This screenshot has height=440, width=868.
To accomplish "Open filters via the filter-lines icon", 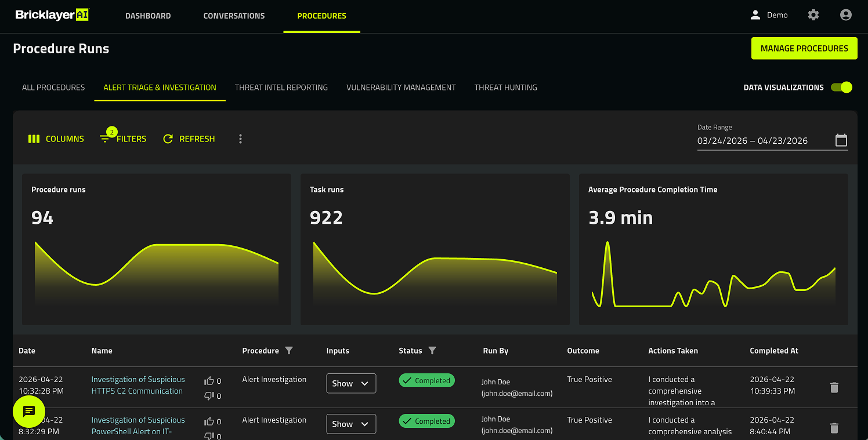I will pyautogui.click(x=104, y=139).
